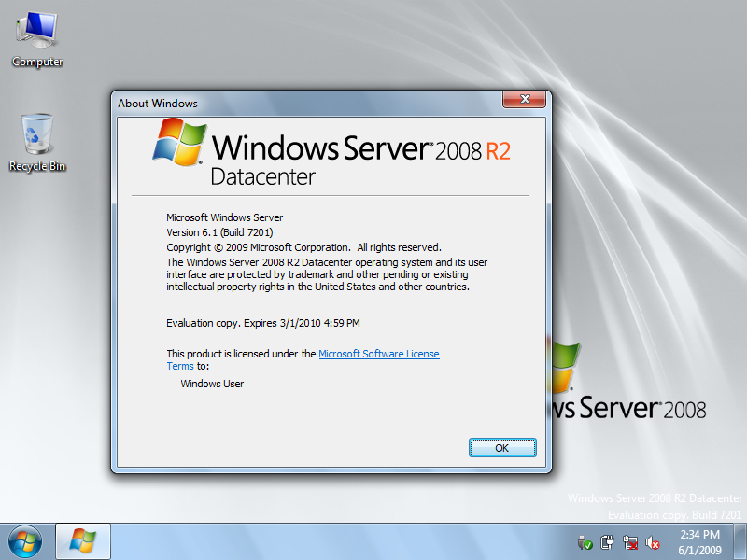Select the About Windows taskbar button

(x=83, y=541)
